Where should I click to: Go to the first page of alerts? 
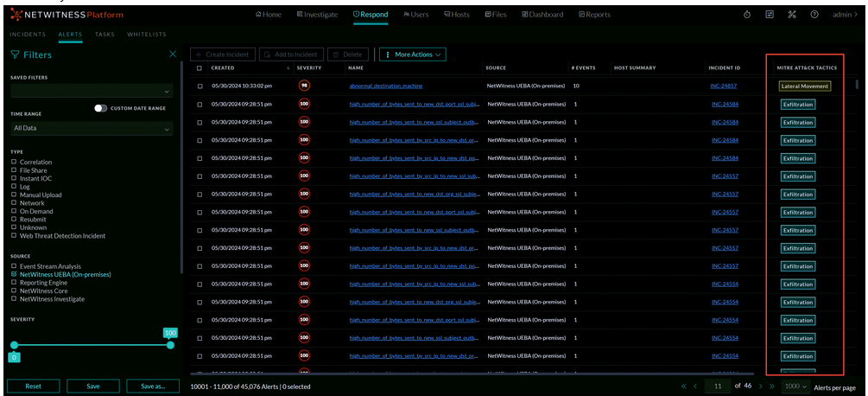coord(684,386)
